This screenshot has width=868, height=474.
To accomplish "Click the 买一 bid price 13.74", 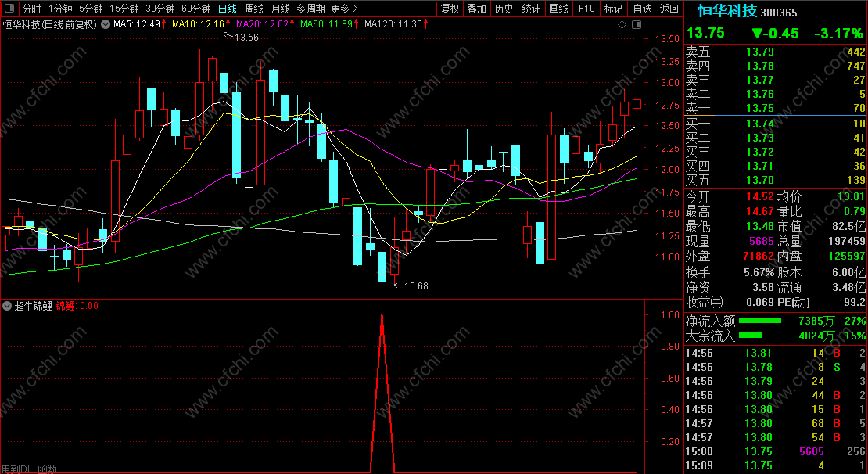I will pos(760,124).
